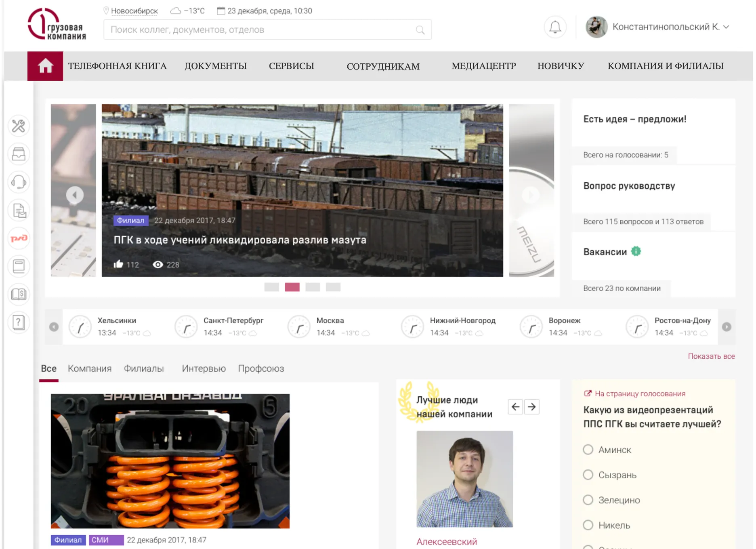Open the help question sidebar icon

(x=19, y=322)
